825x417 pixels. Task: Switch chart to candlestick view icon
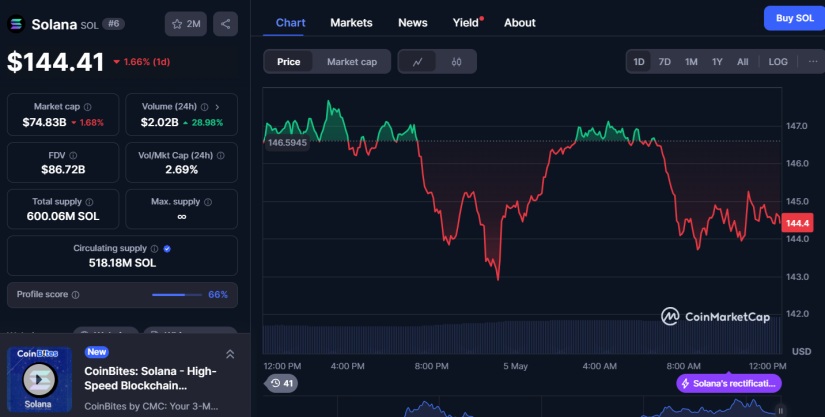[x=456, y=62]
